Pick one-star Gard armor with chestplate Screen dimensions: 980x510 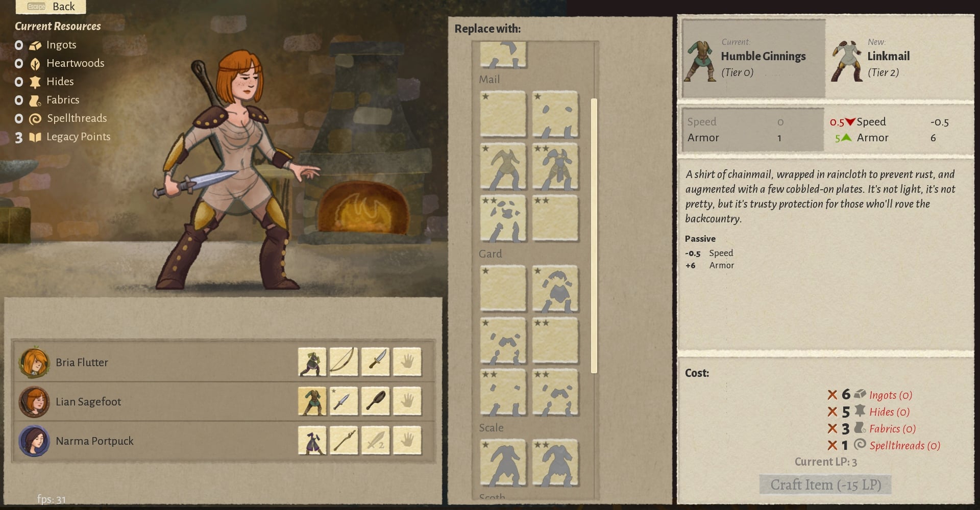pos(555,288)
